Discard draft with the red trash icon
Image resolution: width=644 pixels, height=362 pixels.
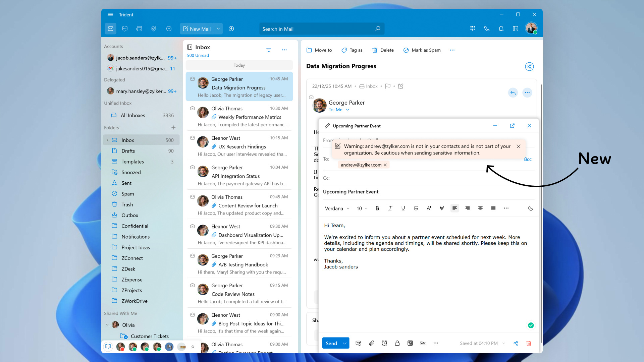coord(529,343)
